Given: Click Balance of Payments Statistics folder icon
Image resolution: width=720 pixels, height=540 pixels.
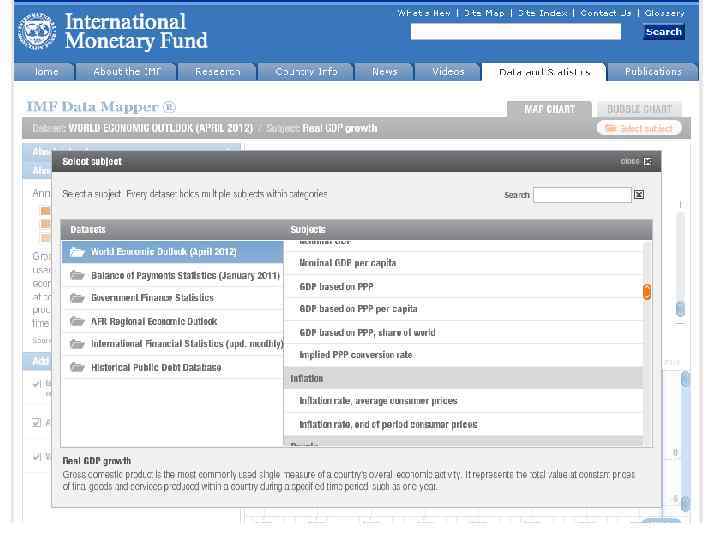Looking at the screenshot, I should tap(77, 276).
